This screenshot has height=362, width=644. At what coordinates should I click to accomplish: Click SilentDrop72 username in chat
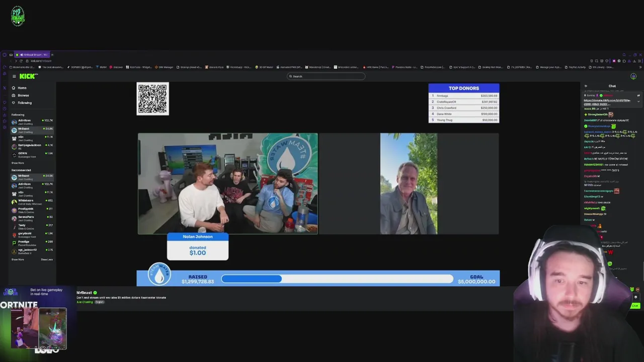[592, 197]
